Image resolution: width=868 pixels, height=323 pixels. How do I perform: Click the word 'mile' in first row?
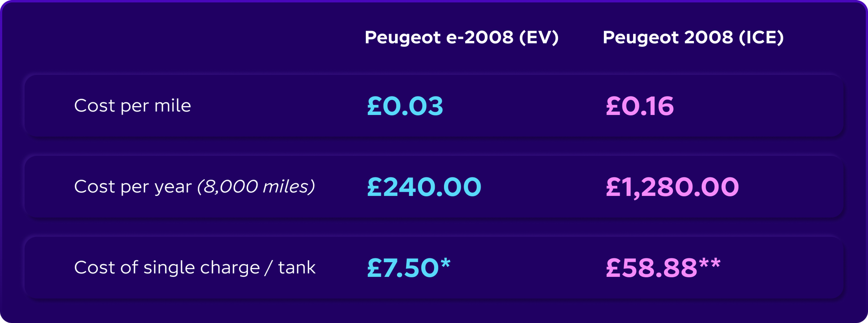172,106
